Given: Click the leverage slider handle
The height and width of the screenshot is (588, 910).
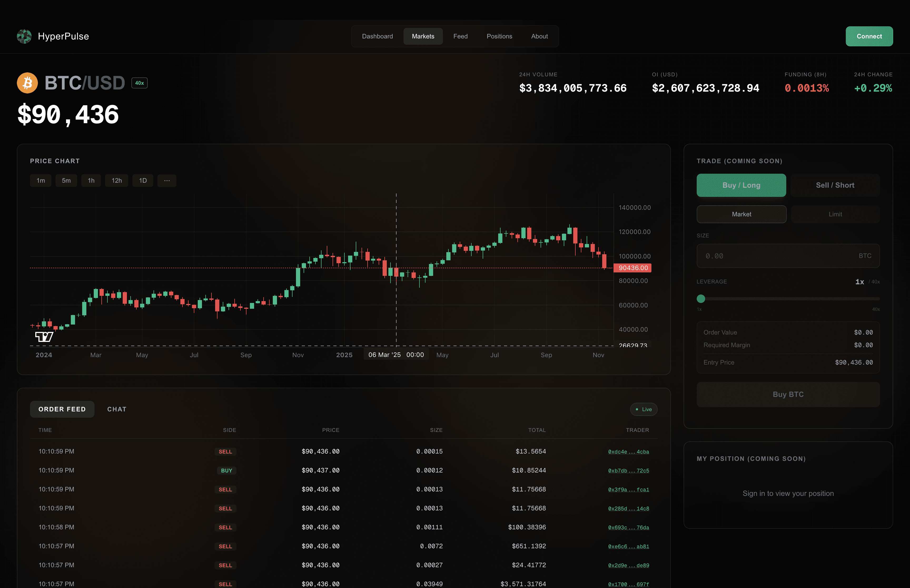Looking at the screenshot, I should pyautogui.click(x=701, y=298).
